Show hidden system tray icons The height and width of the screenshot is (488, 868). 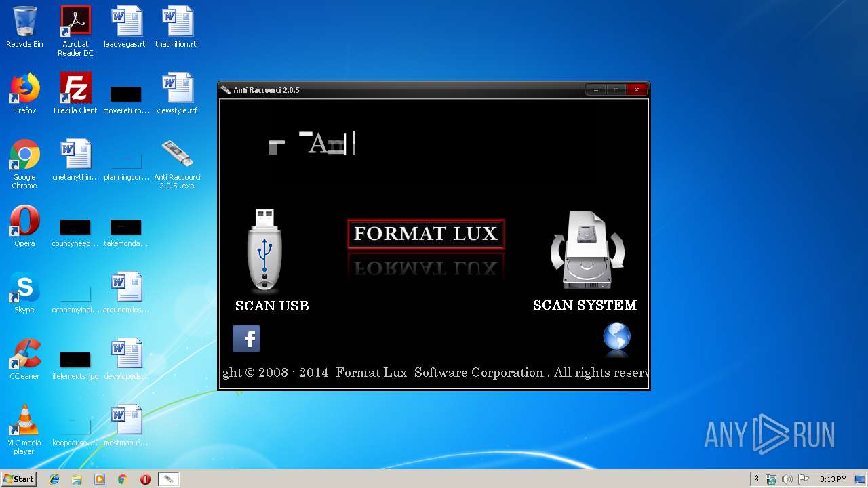pyautogui.click(x=756, y=479)
